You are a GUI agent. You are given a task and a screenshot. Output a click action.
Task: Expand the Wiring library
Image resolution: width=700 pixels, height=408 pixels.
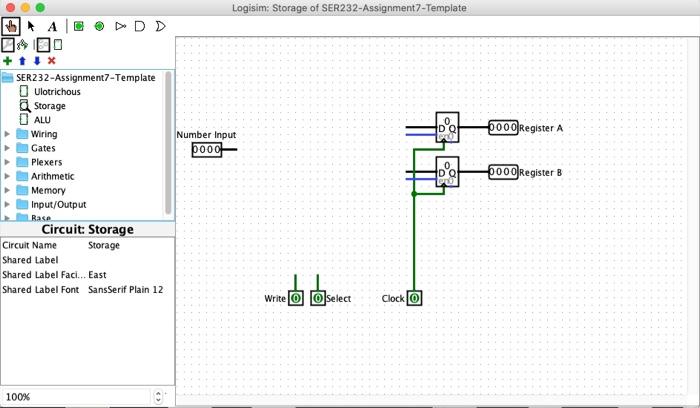[x=7, y=134]
